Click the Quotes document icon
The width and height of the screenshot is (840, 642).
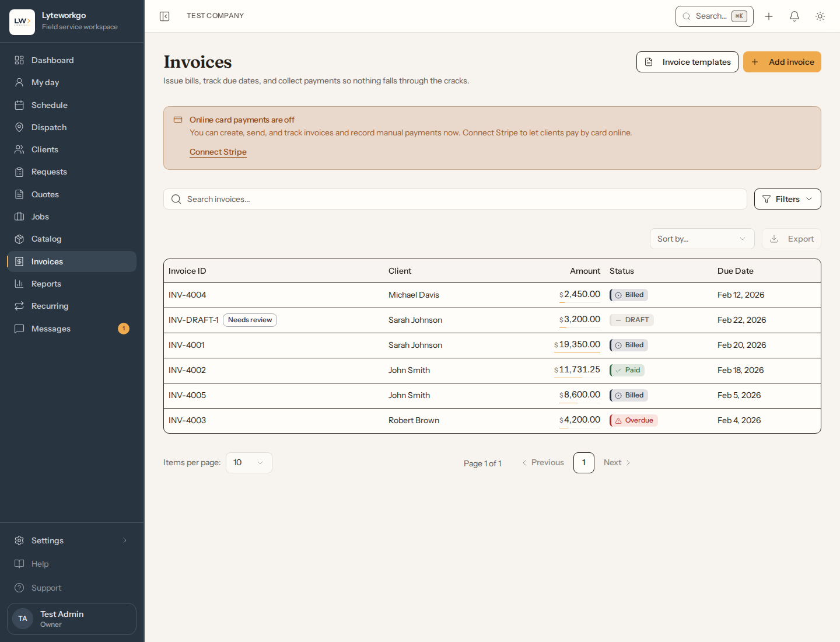coord(19,194)
